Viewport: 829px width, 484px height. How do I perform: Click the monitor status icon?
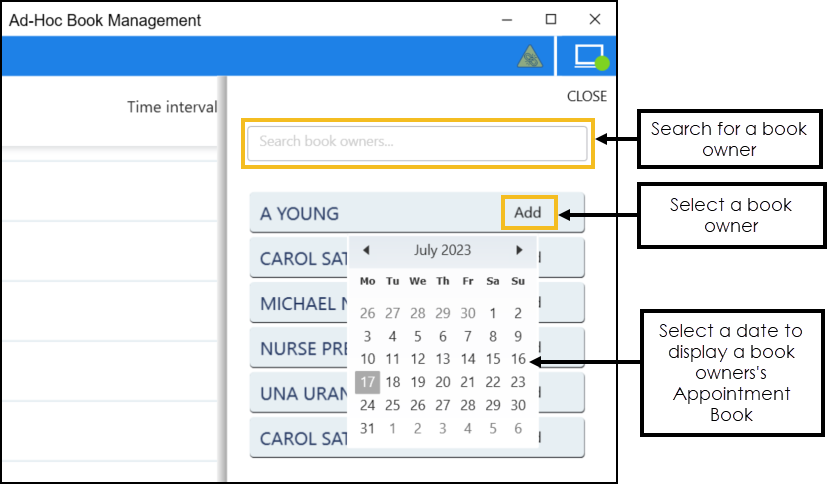tap(590, 57)
